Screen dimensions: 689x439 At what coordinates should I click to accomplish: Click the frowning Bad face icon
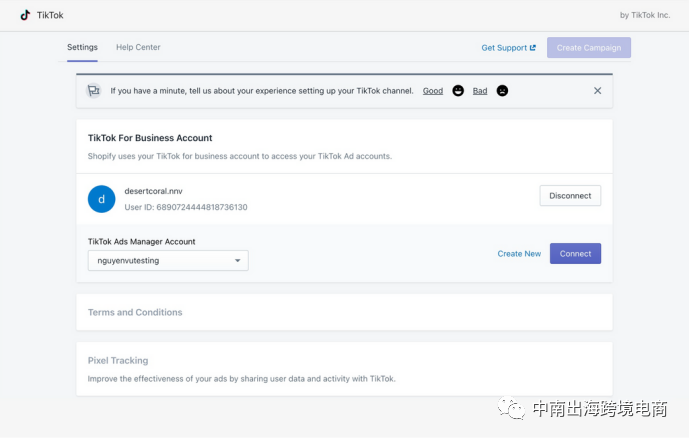tap(502, 91)
